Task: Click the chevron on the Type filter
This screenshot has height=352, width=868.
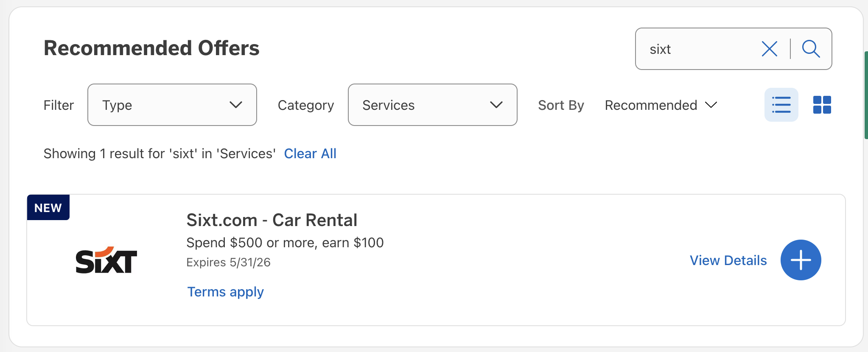Action: click(x=236, y=105)
